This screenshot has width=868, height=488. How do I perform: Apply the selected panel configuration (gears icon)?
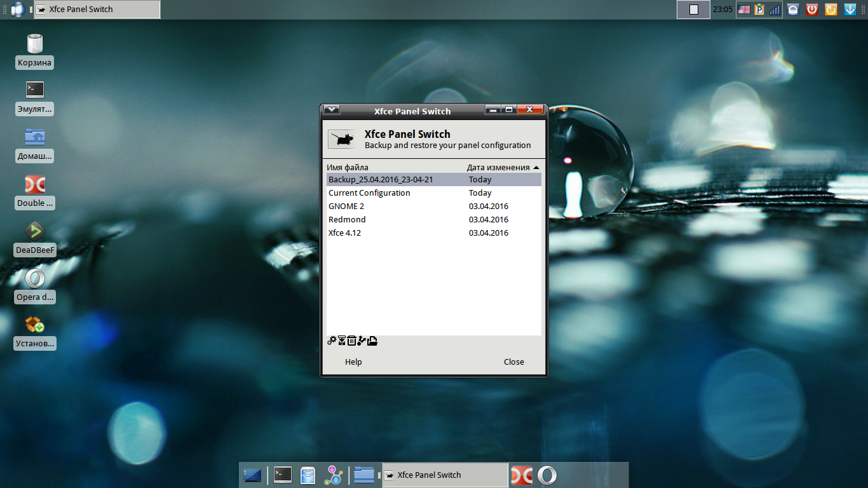tap(332, 341)
